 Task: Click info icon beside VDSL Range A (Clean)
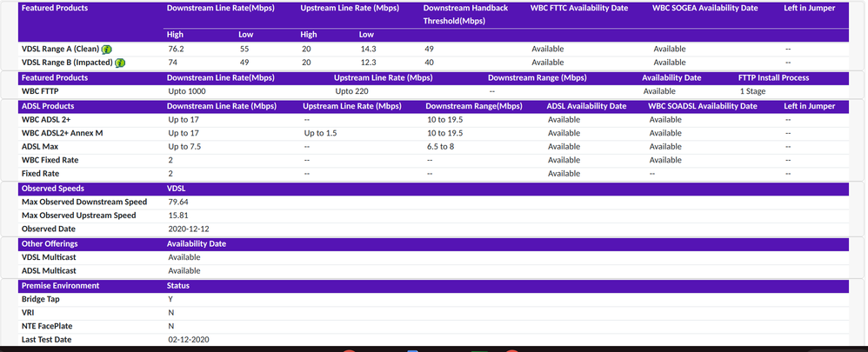tap(107, 50)
